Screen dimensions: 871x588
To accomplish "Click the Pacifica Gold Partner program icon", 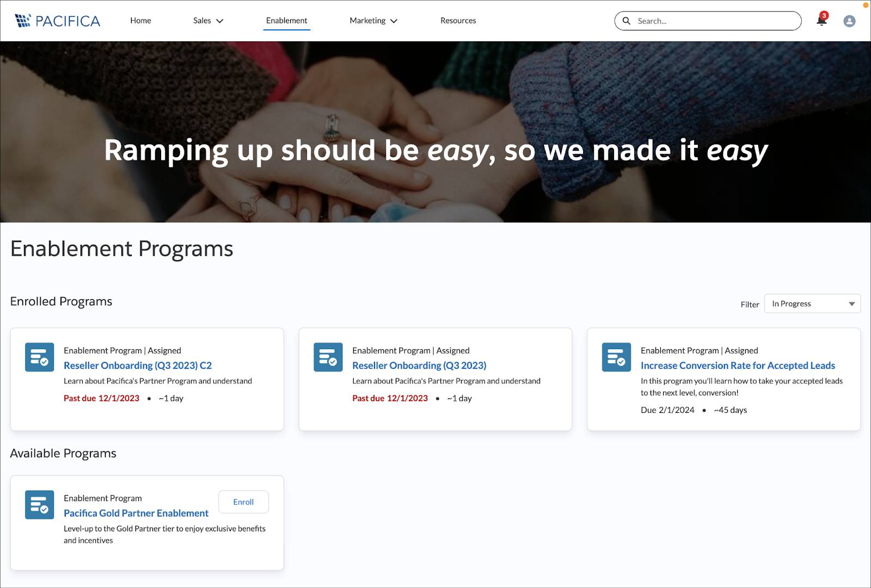I will point(40,504).
